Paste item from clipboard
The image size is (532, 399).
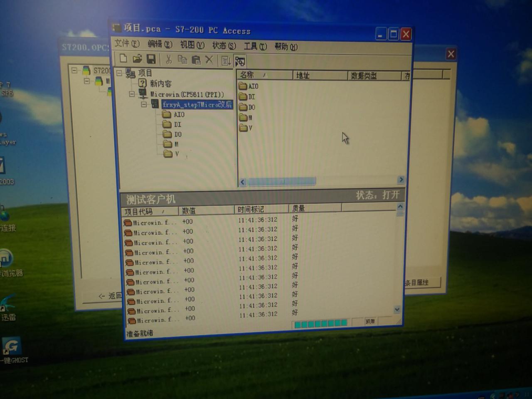click(196, 60)
